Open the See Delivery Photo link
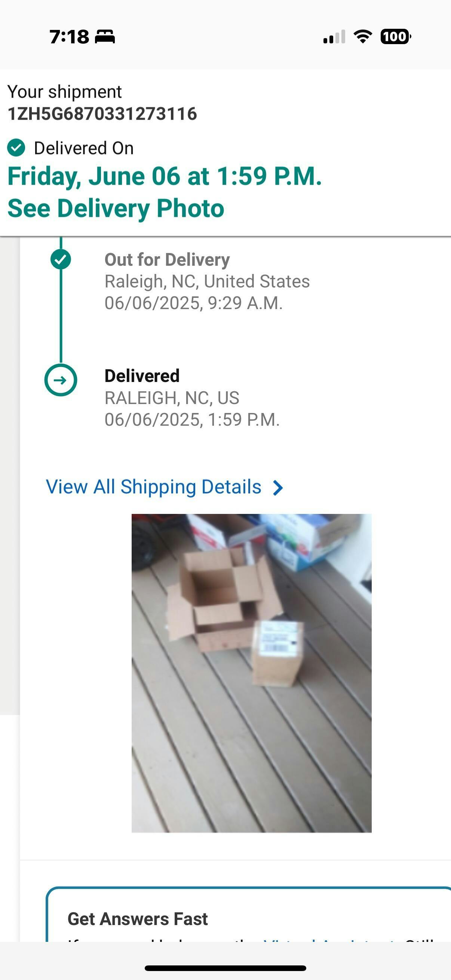The image size is (451, 980). [x=116, y=208]
